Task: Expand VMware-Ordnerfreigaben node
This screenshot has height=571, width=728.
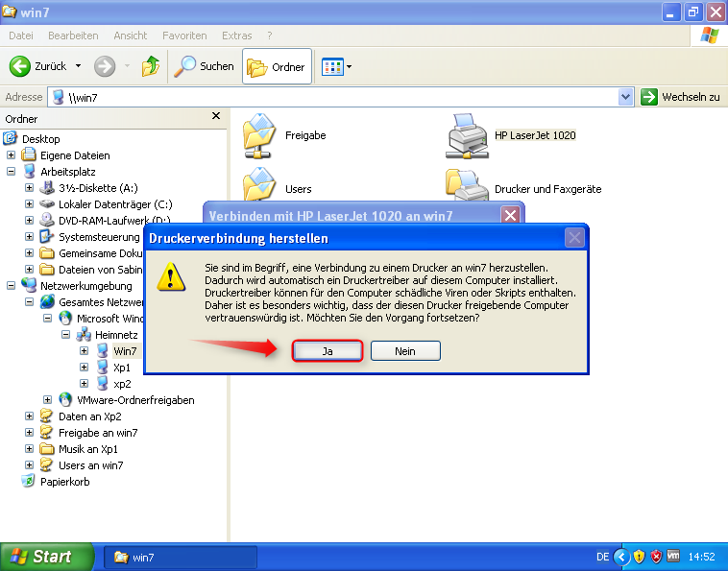Action: (x=47, y=399)
